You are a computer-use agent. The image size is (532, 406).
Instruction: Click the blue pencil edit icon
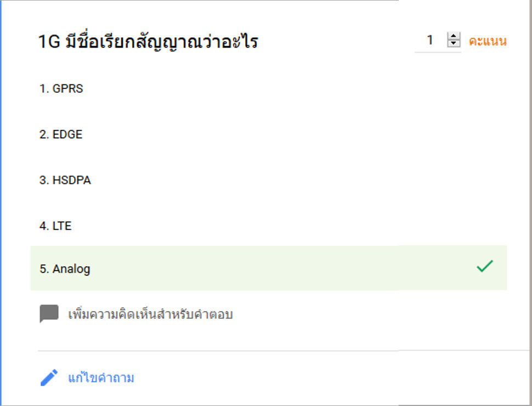tap(48, 377)
